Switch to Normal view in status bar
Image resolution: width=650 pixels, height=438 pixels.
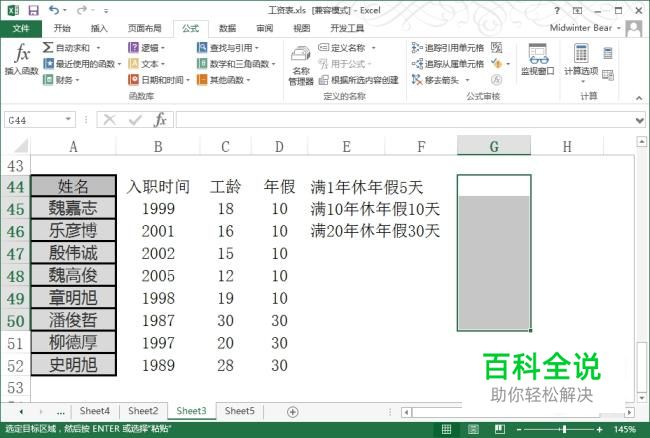(446, 429)
